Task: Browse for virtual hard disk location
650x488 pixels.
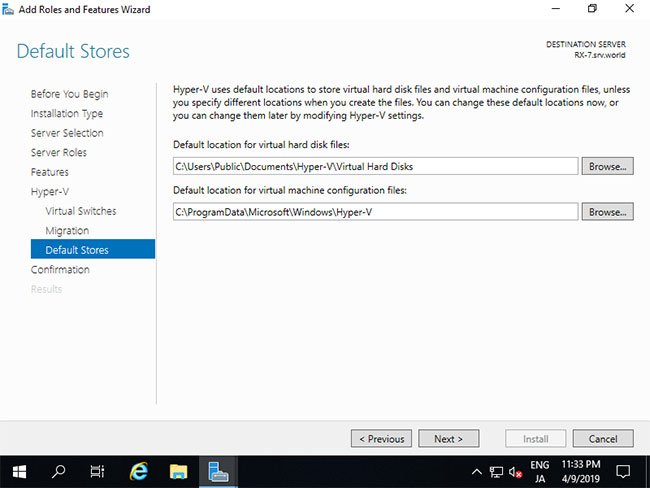Action: tap(607, 166)
